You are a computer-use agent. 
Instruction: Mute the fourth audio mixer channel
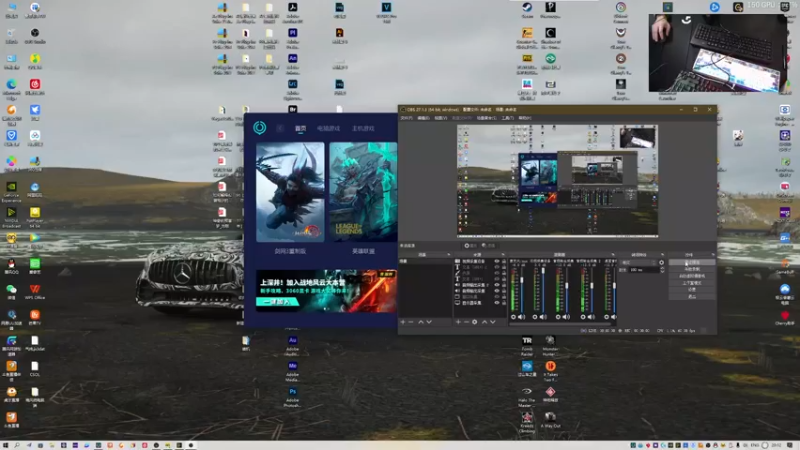(x=591, y=317)
